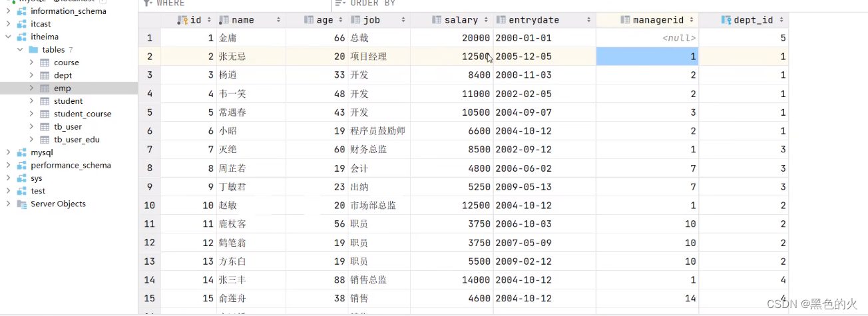Select the student_course table icon

[x=45, y=114]
